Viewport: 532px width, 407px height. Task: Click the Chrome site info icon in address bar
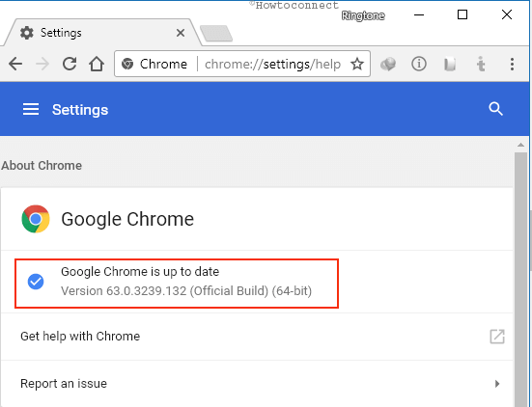127,64
